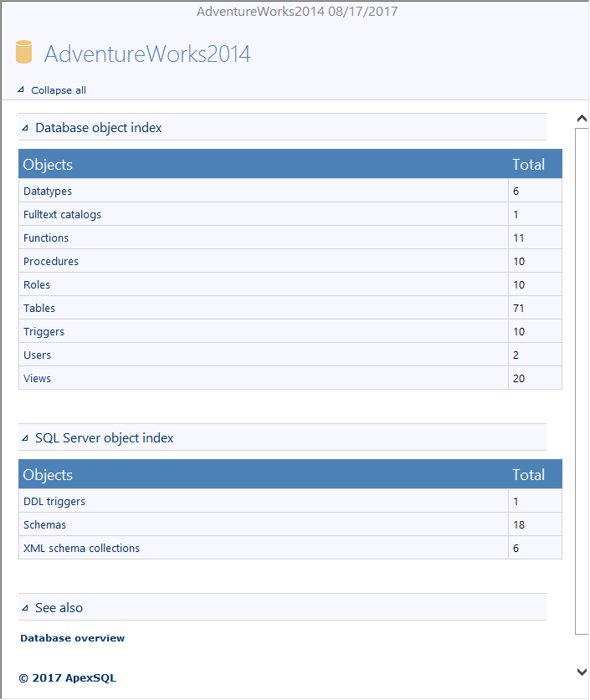The image size is (590, 700).
Task: Click the scrollbar down arrow
Action: 581,672
